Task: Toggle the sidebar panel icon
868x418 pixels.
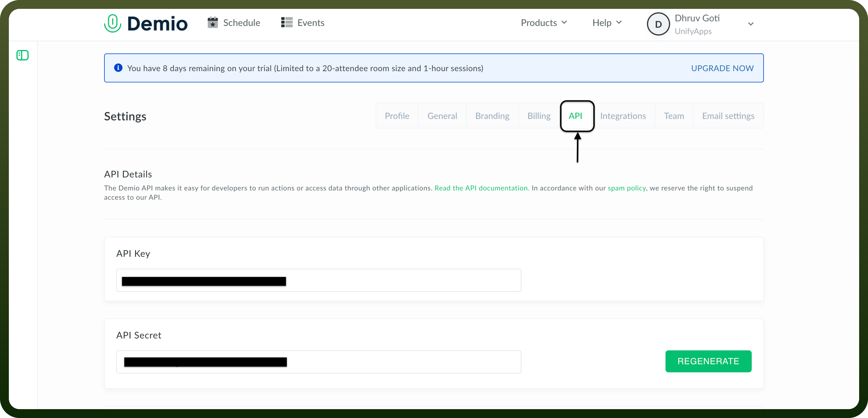Action: pyautogui.click(x=23, y=55)
